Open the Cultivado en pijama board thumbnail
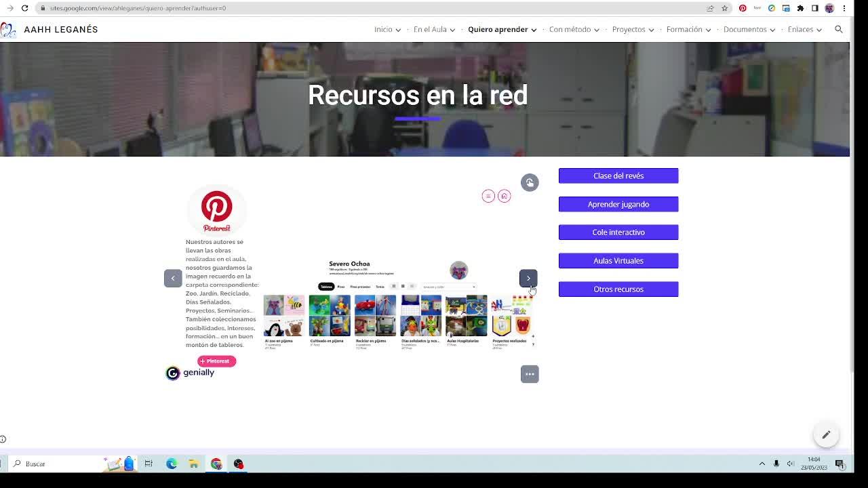This screenshot has width=868, height=488. (x=330, y=316)
